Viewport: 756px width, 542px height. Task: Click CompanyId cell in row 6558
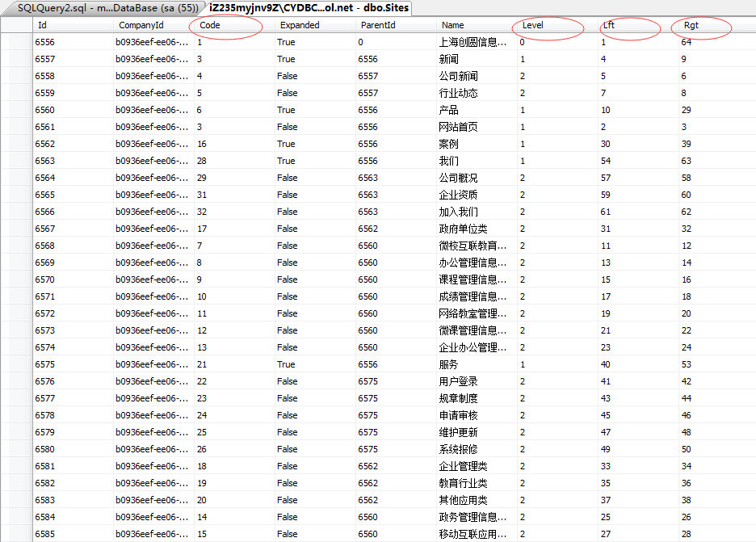(x=153, y=76)
